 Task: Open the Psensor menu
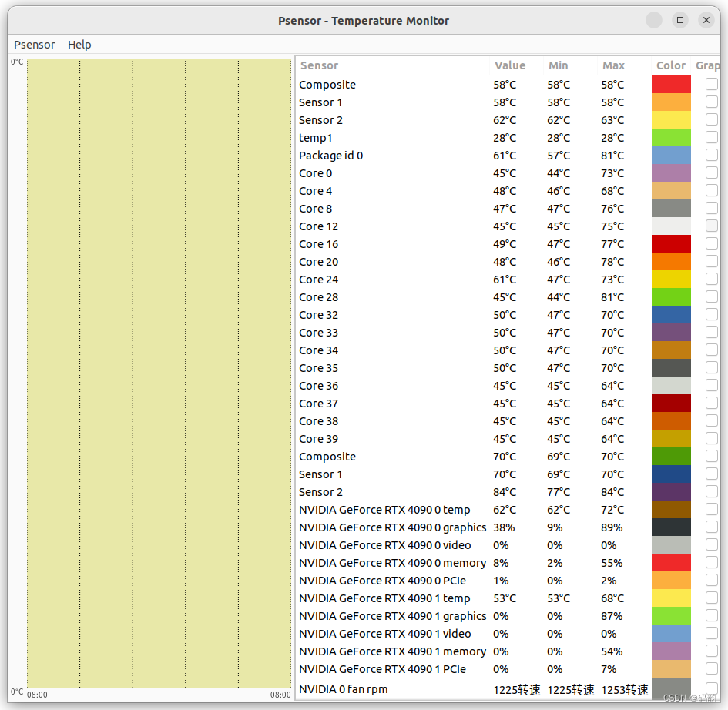[x=34, y=45]
